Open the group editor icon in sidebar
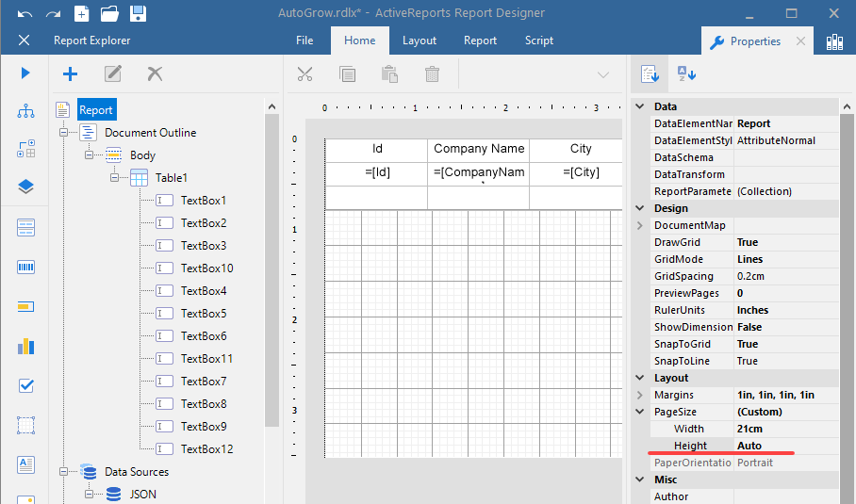Viewport: 856px width, 504px height. point(25,148)
